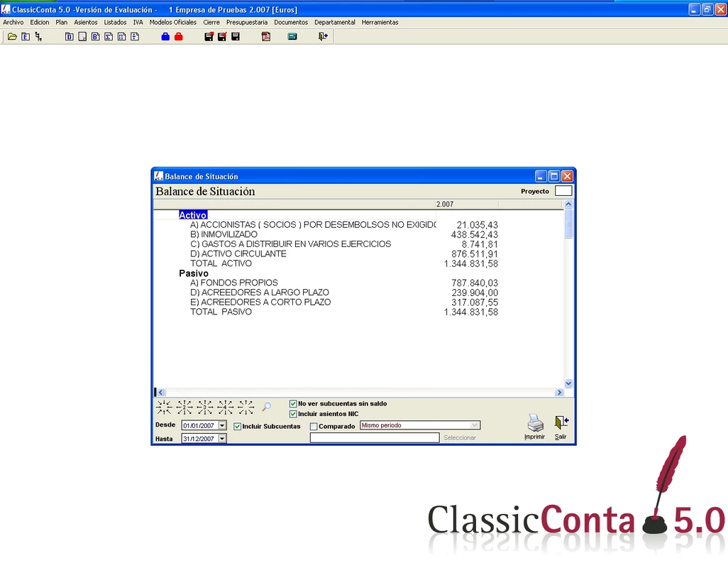Click the first floppy disk with red flag

pyautogui.click(x=209, y=37)
